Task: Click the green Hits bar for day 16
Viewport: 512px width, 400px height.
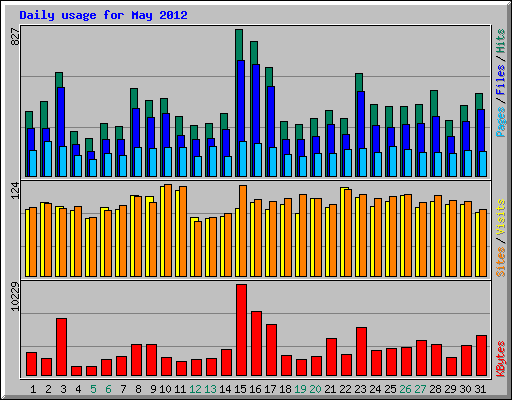Action: point(254,53)
